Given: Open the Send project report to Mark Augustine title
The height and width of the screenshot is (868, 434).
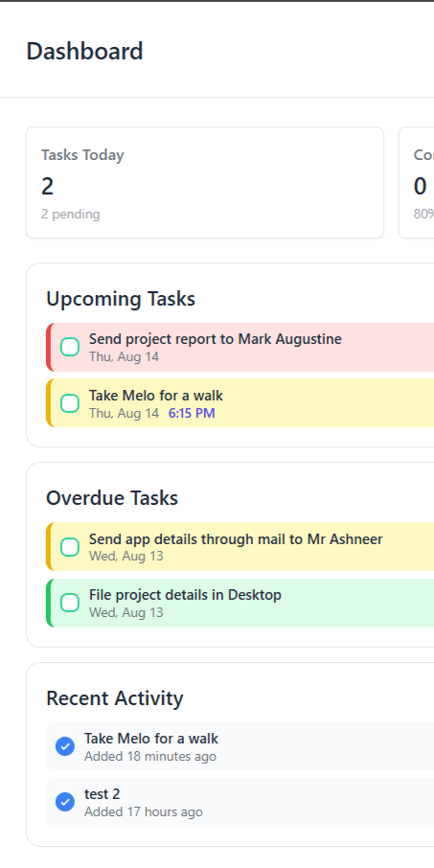Looking at the screenshot, I should click(x=216, y=339).
